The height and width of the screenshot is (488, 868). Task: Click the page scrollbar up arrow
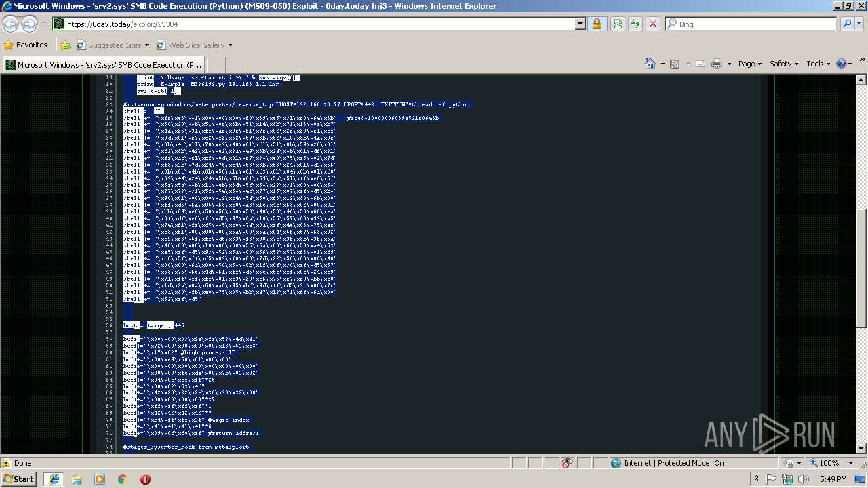tap(862, 80)
